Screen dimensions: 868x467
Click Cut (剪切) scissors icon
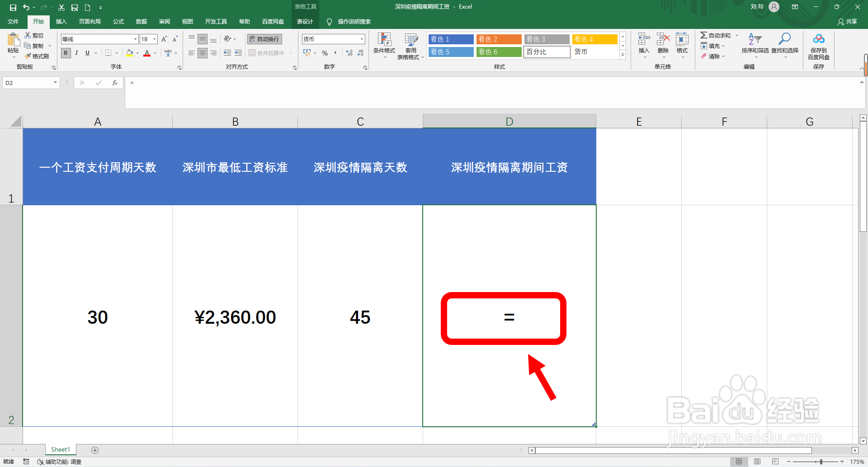pyautogui.click(x=28, y=35)
